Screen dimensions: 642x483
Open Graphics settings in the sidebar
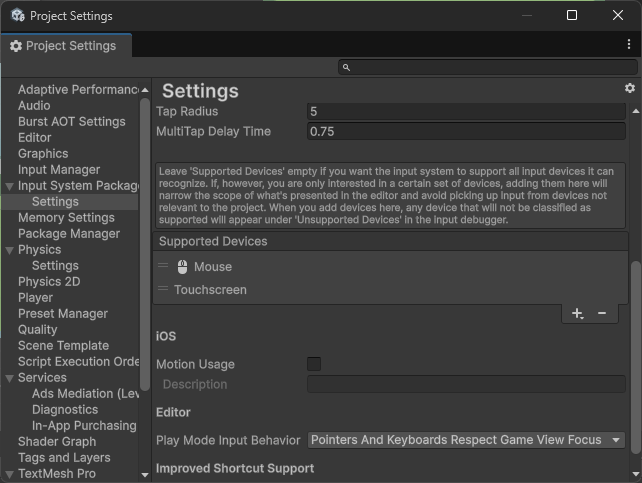click(x=43, y=153)
